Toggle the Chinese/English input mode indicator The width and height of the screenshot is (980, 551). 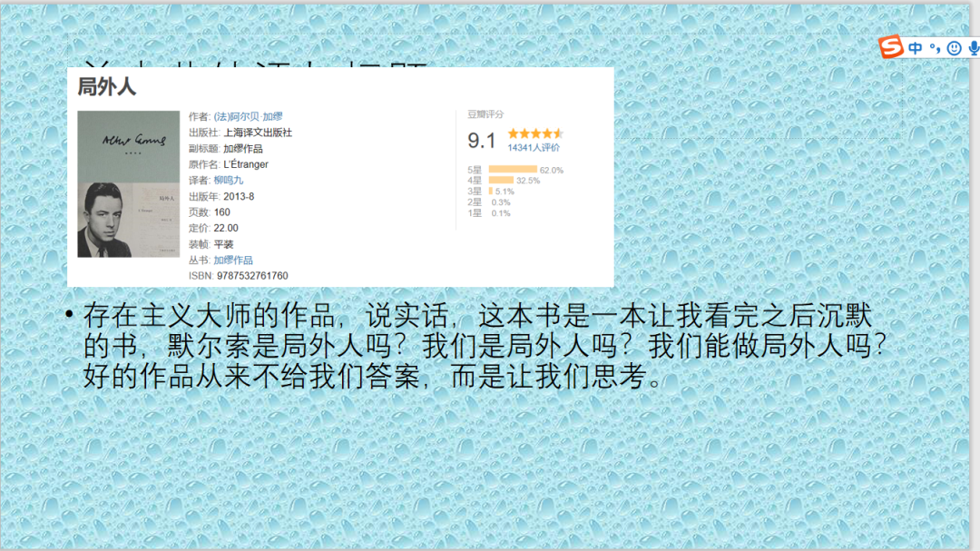tap(916, 48)
